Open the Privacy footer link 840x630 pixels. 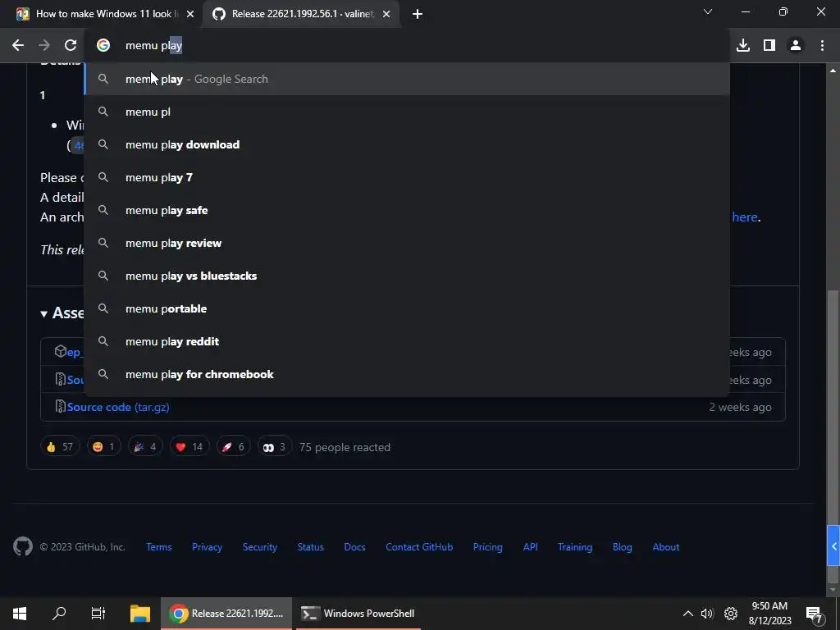[x=208, y=547]
